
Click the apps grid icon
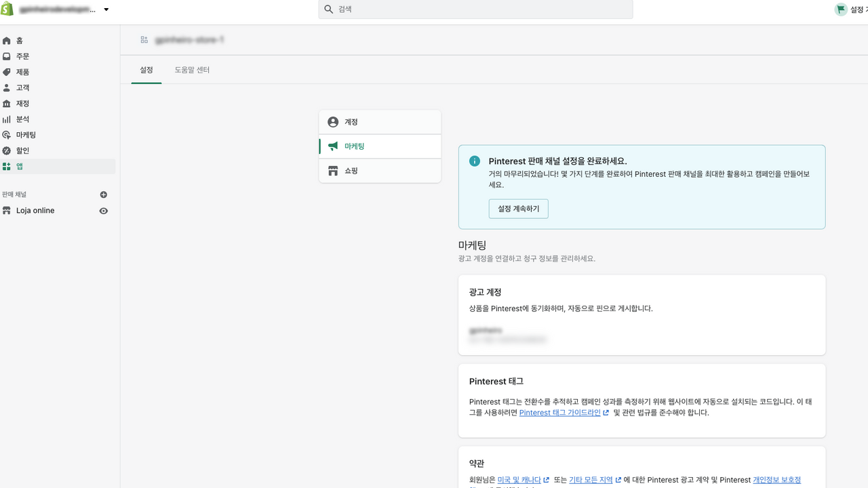7,166
